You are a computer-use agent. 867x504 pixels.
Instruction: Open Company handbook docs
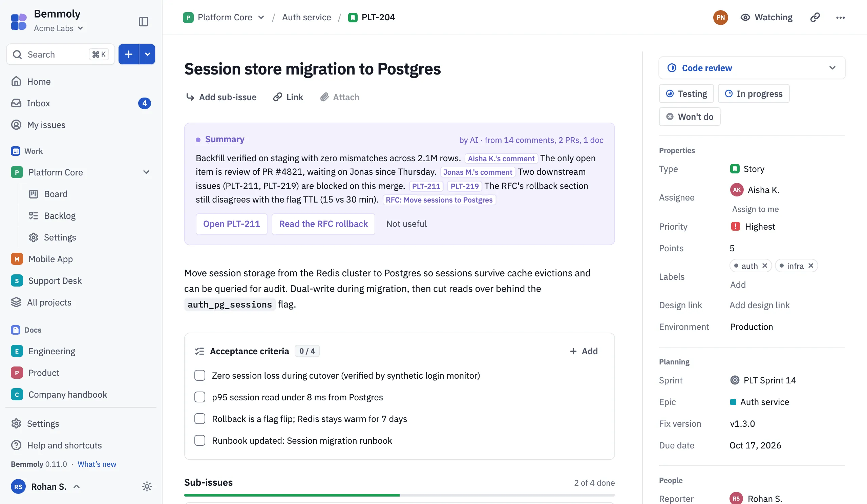(81, 394)
